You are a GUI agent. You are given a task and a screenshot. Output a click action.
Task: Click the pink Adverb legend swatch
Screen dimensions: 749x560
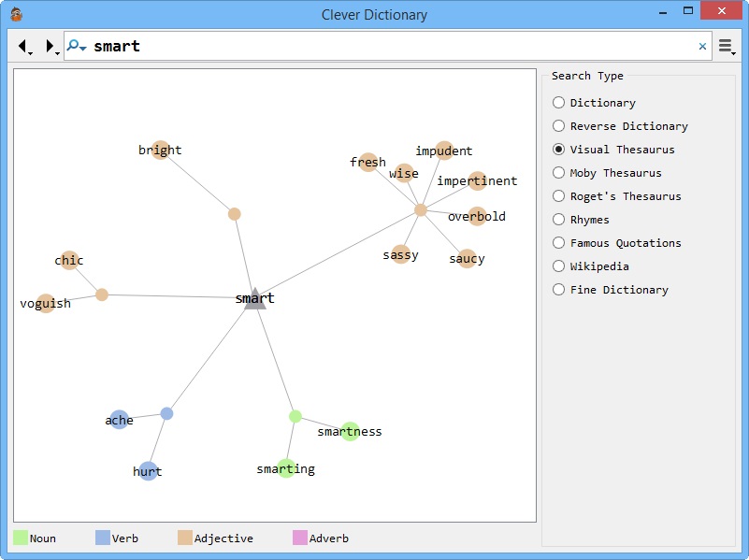click(x=300, y=538)
